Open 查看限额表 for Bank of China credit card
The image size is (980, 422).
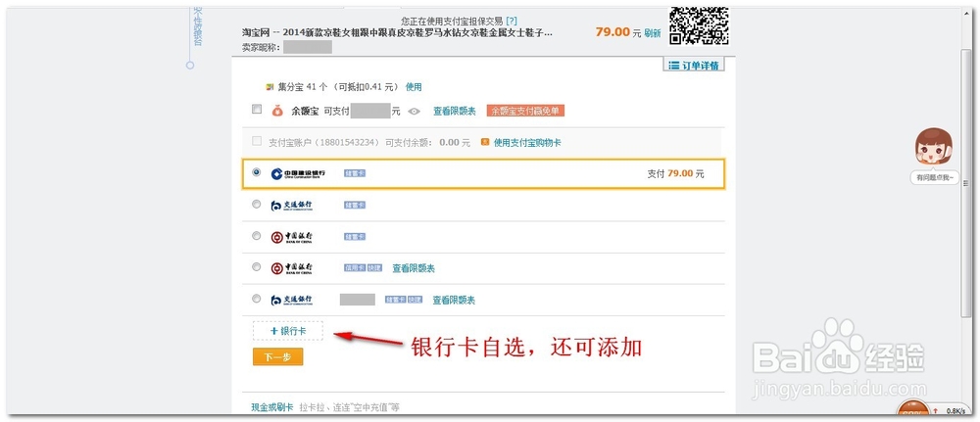click(414, 268)
